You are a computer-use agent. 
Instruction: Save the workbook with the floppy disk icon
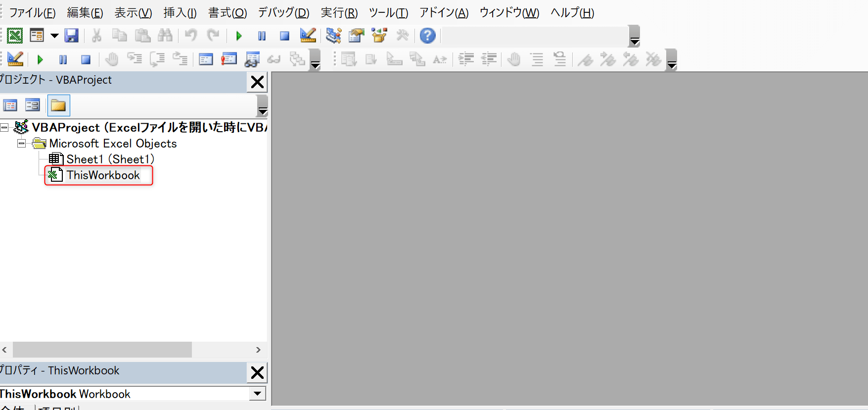click(x=71, y=36)
